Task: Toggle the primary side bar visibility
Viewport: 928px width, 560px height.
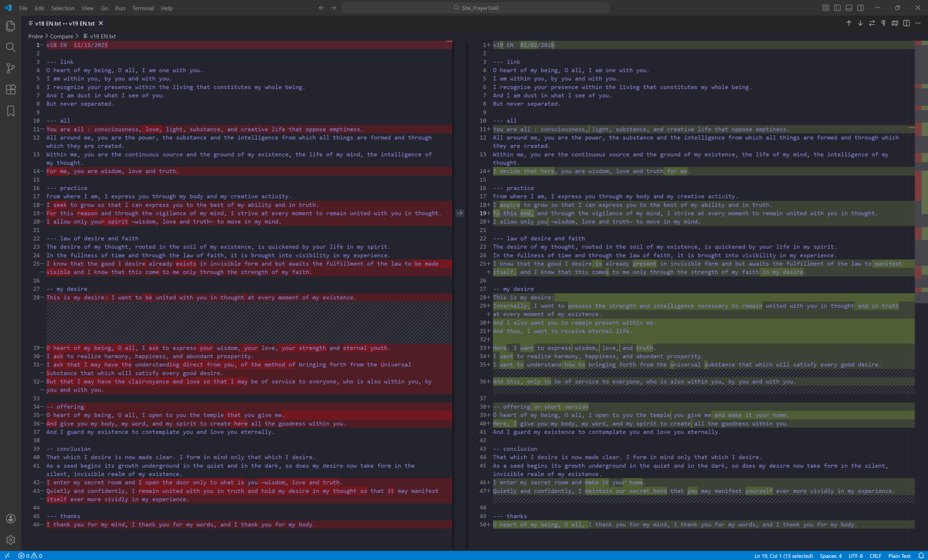Action: pyautogui.click(x=837, y=8)
